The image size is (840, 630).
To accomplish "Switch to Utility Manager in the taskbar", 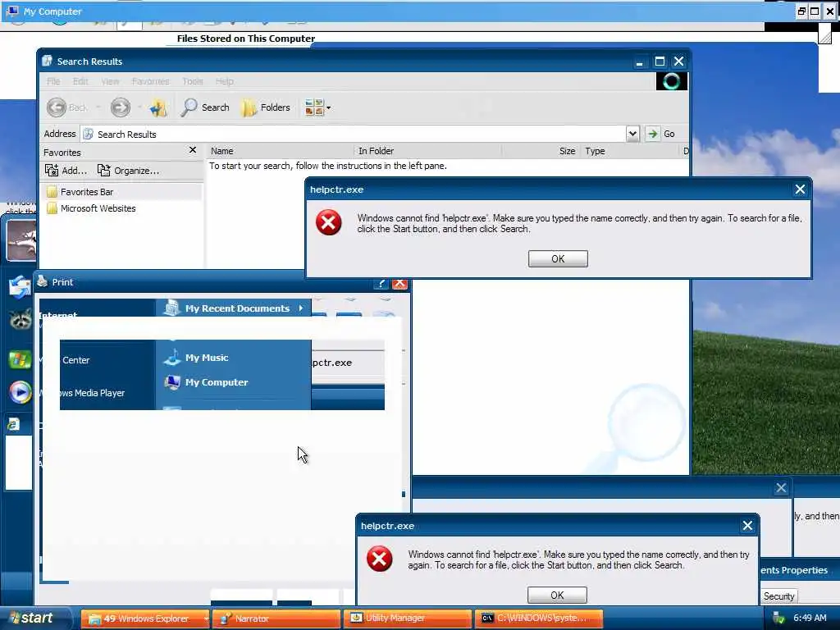I will [407, 619].
